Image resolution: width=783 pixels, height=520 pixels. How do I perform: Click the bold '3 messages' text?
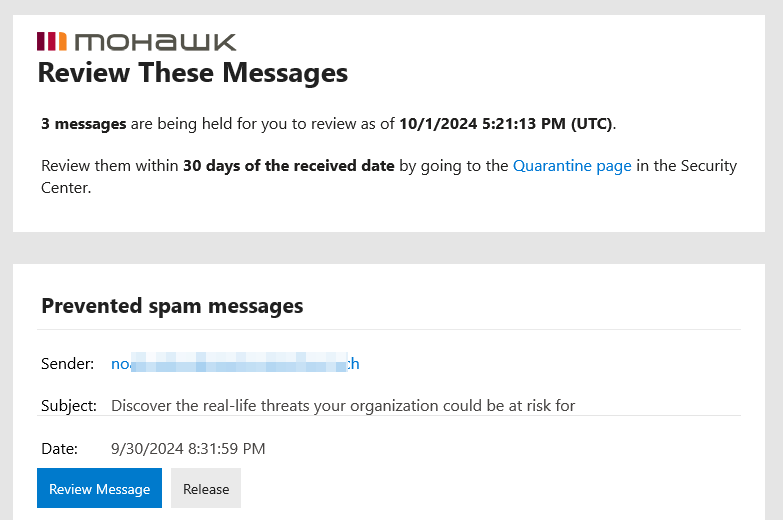click(x=84, y=124)
